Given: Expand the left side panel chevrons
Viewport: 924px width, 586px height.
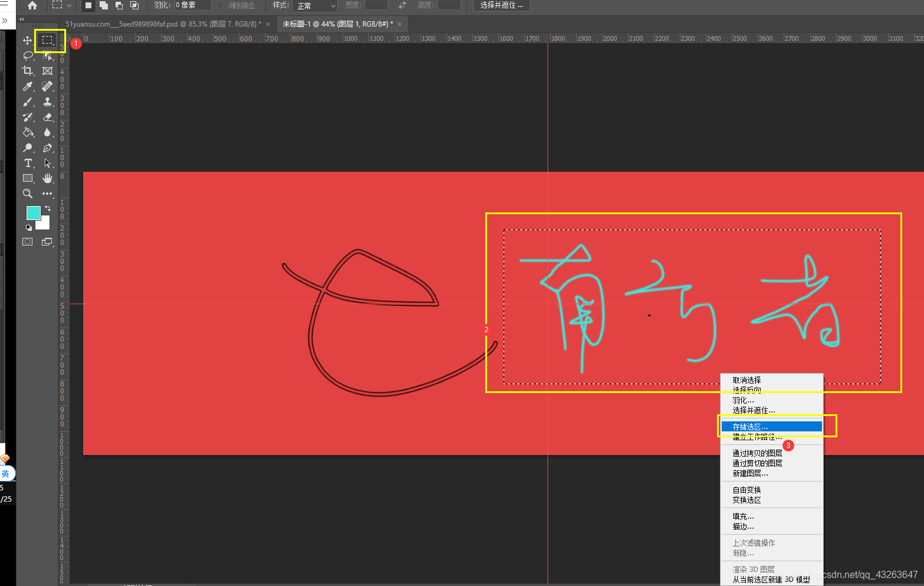Looking at the screenshot, I should 5,21.
